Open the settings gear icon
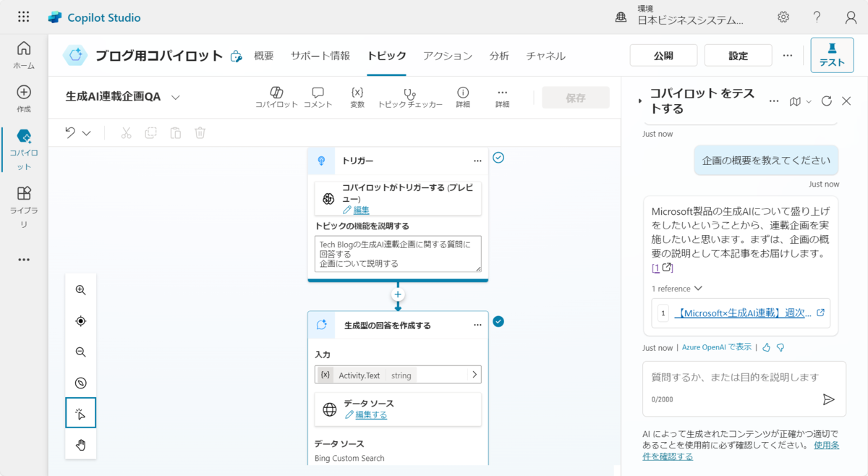 point(783,17)
